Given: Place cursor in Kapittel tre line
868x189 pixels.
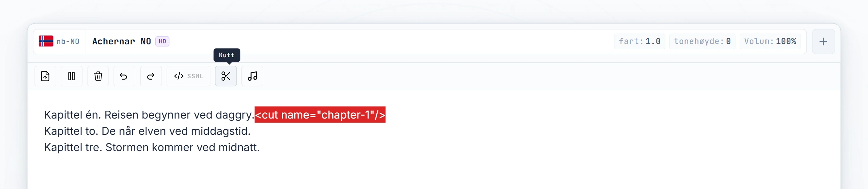Looking at the screenshot, I should pos(152,147).
